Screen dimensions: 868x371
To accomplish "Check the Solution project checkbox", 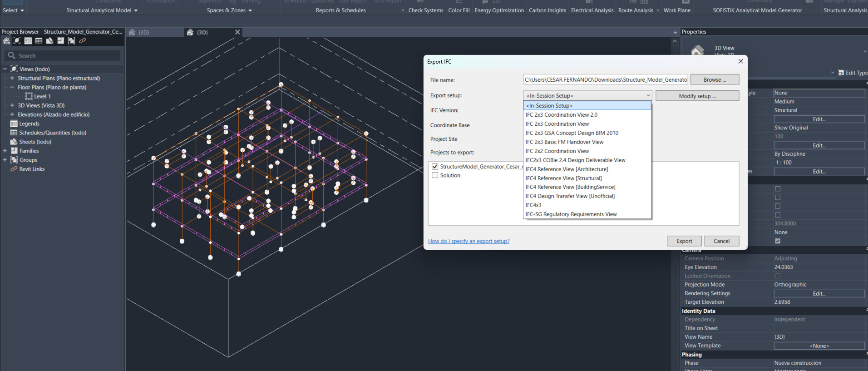I will (x=435, y=175).
